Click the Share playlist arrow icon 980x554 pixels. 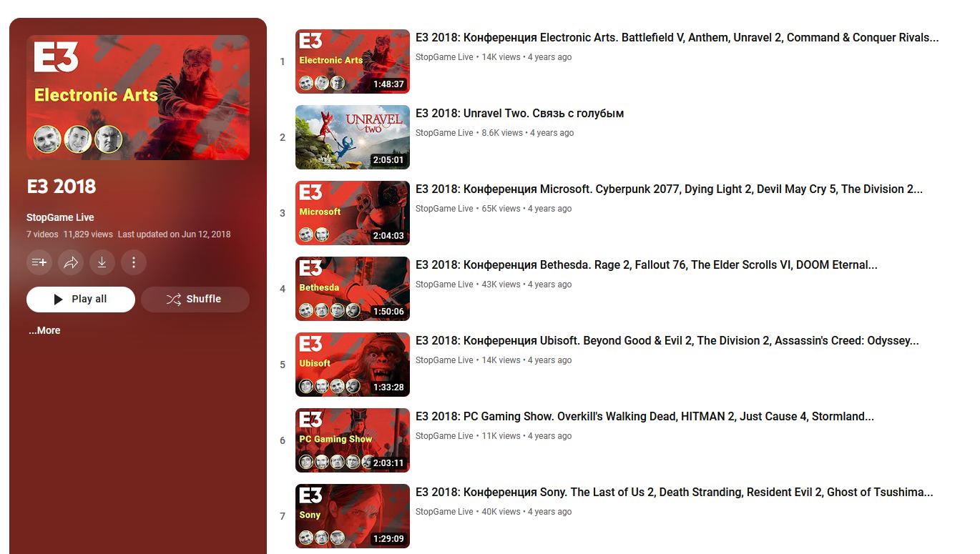coord(71,262)
